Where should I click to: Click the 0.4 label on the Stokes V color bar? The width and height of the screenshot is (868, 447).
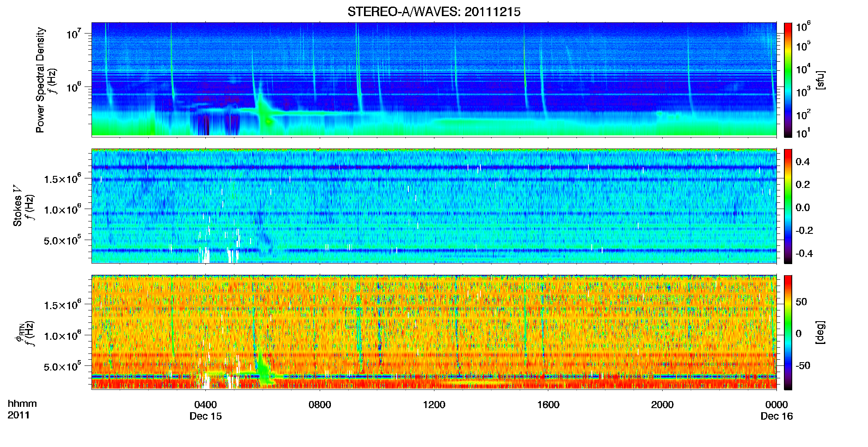[803, 162]
